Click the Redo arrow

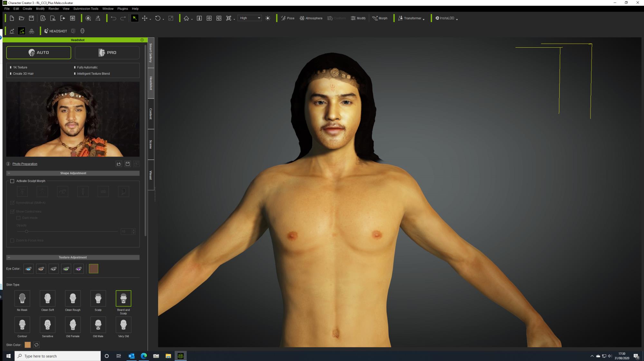point(123,18)
